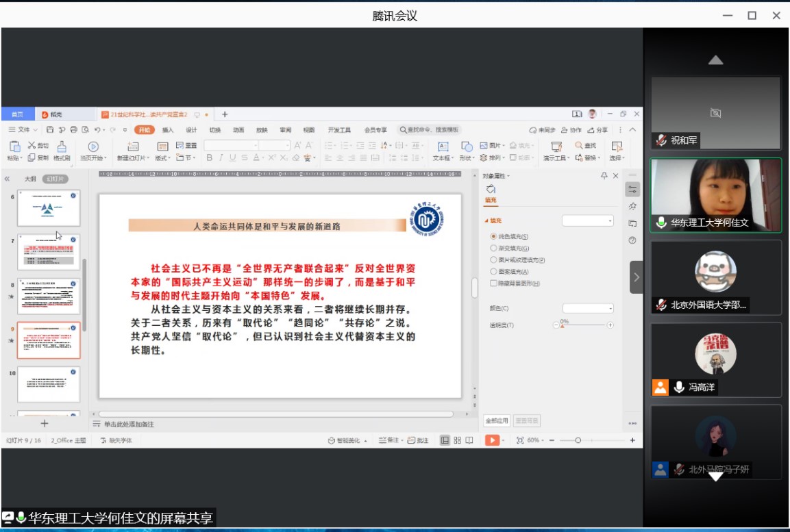Collapse the fill (填充) section triangle

pos(486,221)
